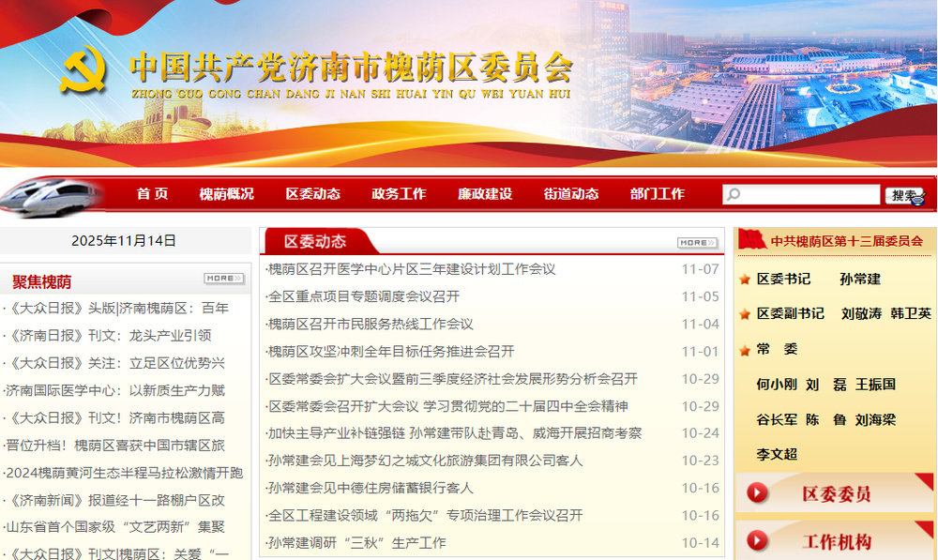Open MORE in the 区委动态 panel
The height and width of the screenshot is (560, 938).
coord(697,242)
